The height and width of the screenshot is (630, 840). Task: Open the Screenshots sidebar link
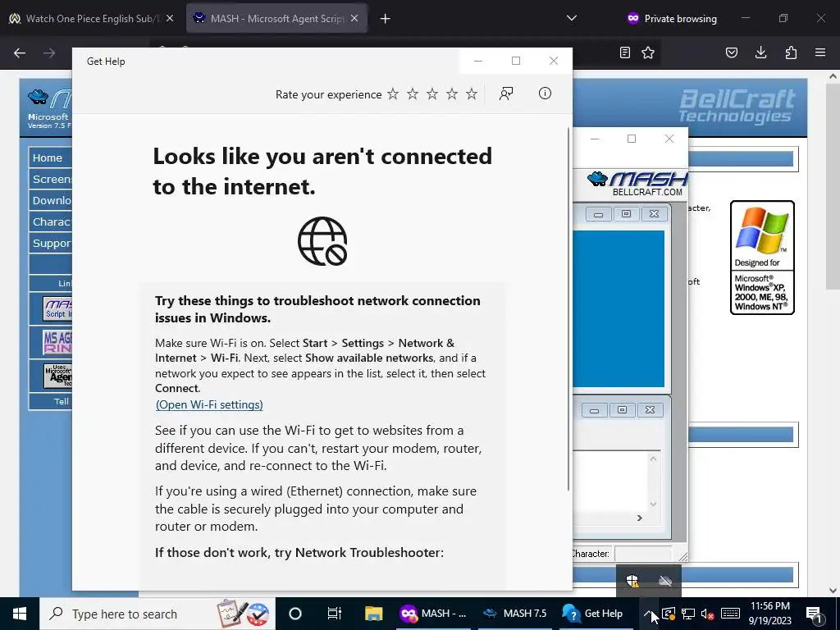pos(50,179)
